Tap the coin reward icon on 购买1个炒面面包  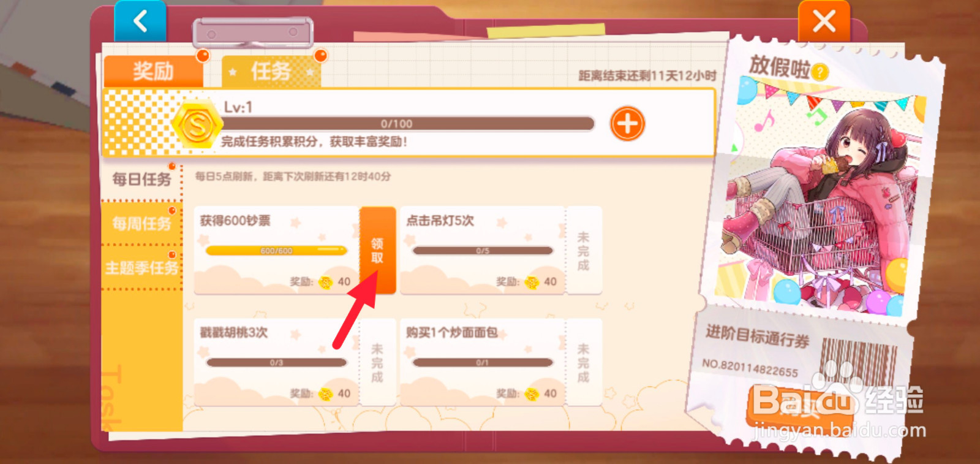(x=532, y=394)
